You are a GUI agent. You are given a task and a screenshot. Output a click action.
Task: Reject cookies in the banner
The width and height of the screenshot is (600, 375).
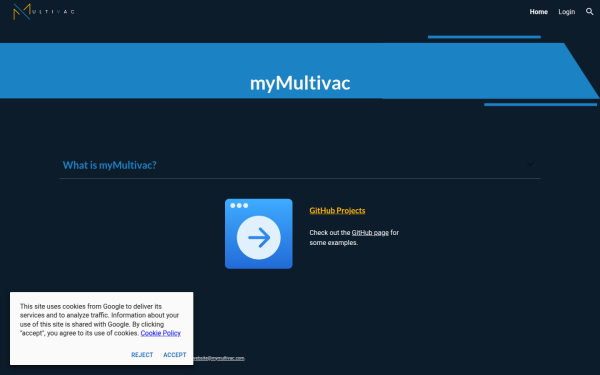pyautogui.click(x=142, y=355)
